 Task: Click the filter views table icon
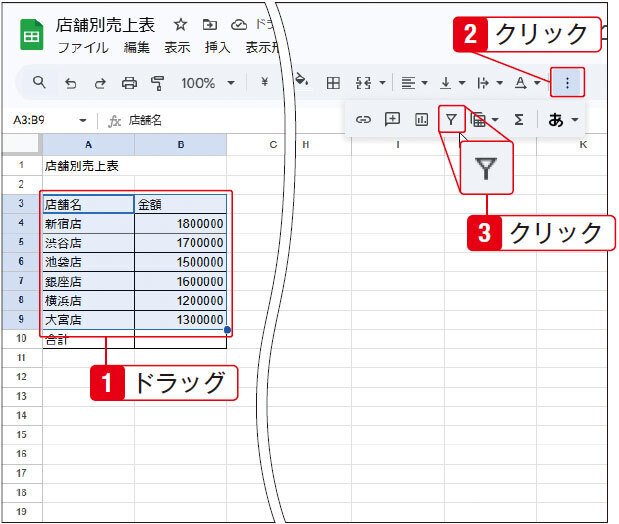[478, 119]
